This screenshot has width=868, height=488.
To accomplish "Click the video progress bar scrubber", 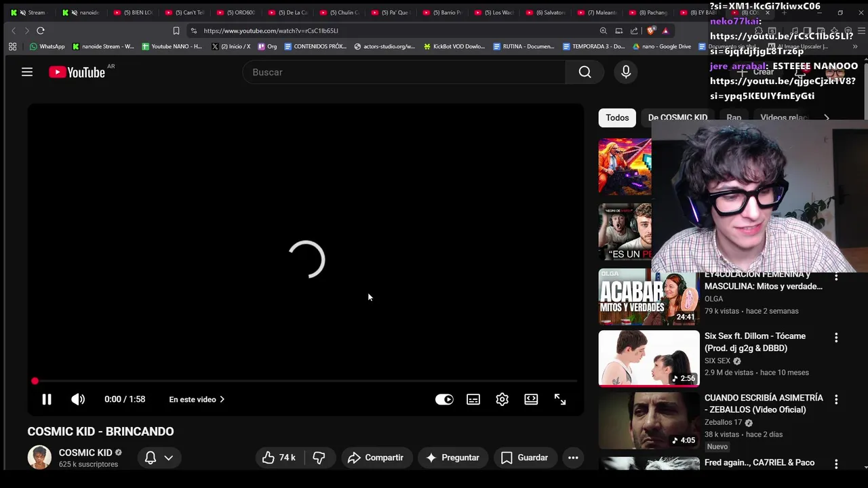I will click(35, 381).
